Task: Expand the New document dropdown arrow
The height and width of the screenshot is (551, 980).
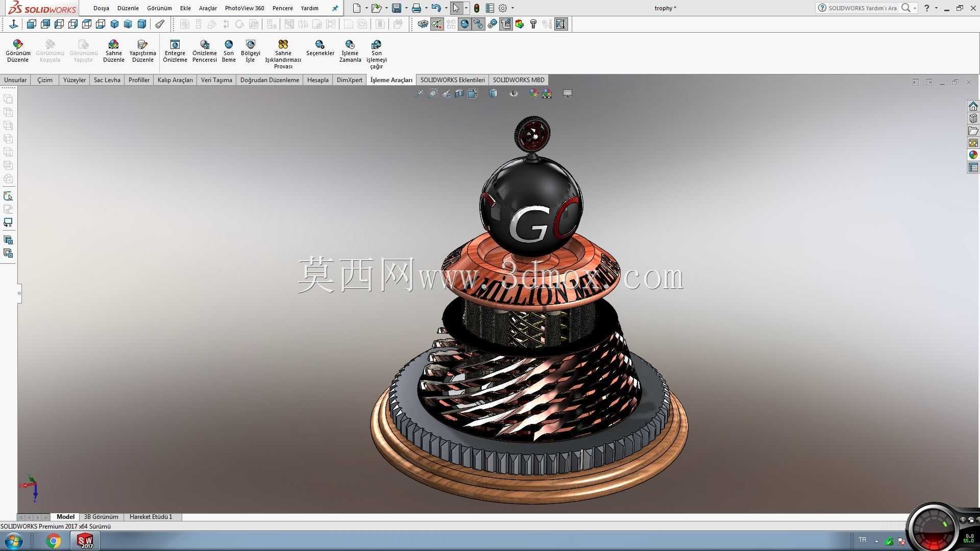Action: (366, 8)
